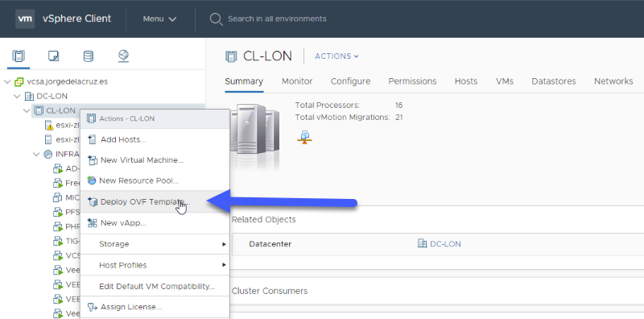Viewport: 644px width, 319px height.
Task: Open the Menu dropdown in top bar
Action: tap(159, 19)
